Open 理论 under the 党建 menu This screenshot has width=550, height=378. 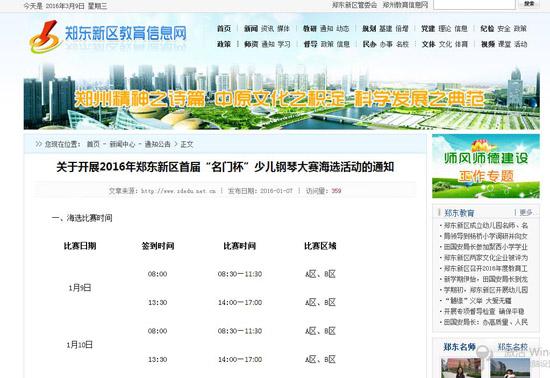[x=445, y=29]
